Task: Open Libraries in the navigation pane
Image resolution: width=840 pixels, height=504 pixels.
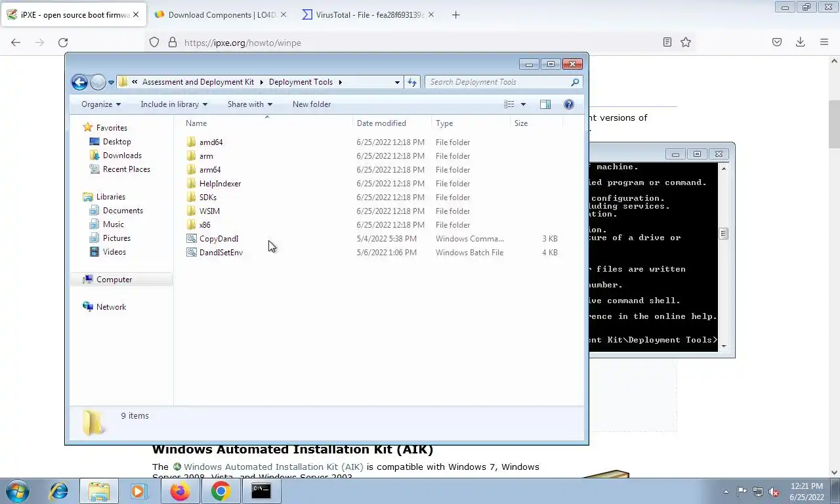Action: [110, 197]
